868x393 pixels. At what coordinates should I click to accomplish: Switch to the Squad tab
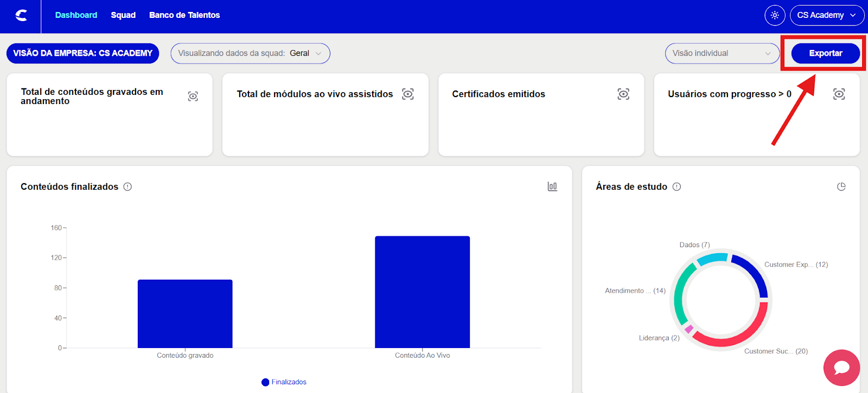coord(123,15)
